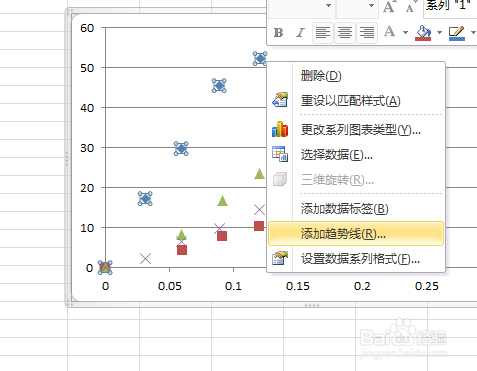Toggle bold formatting in mini toolbar
Screen dimensions: 477x371
pos(278,33)
